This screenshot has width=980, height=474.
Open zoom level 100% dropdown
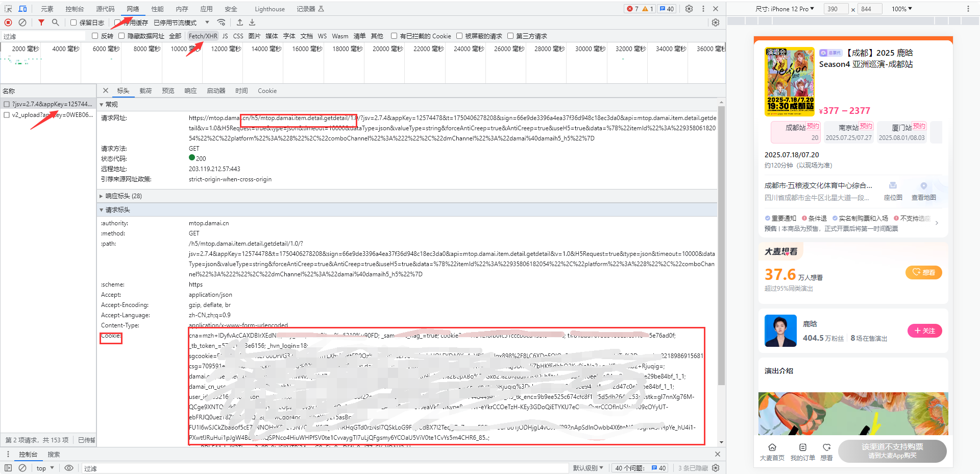(902, 9)
